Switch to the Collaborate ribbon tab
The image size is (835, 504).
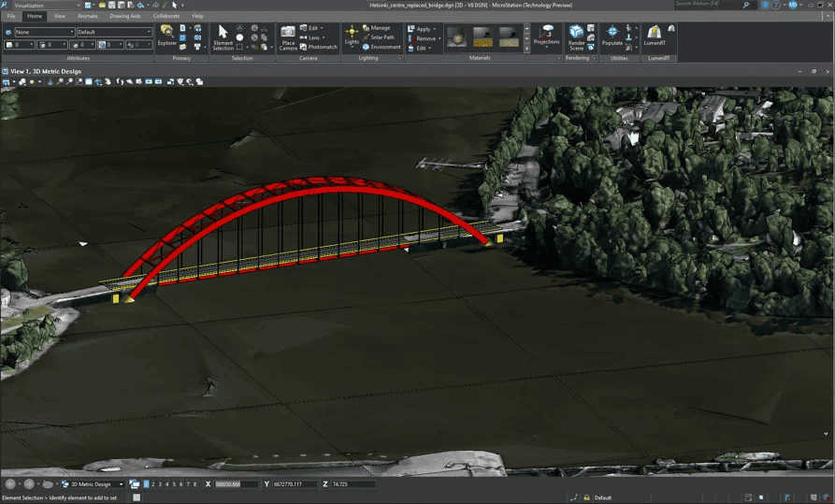point(166,16)
